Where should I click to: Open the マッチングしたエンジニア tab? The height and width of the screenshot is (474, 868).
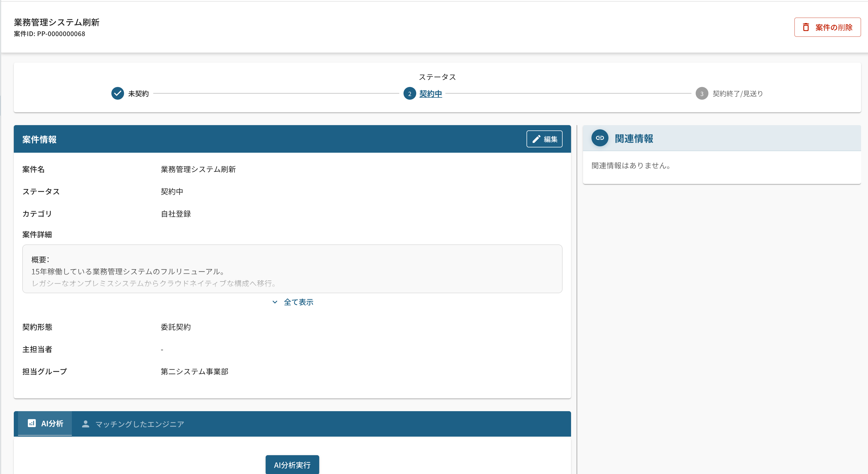click(x=139, y=424)
